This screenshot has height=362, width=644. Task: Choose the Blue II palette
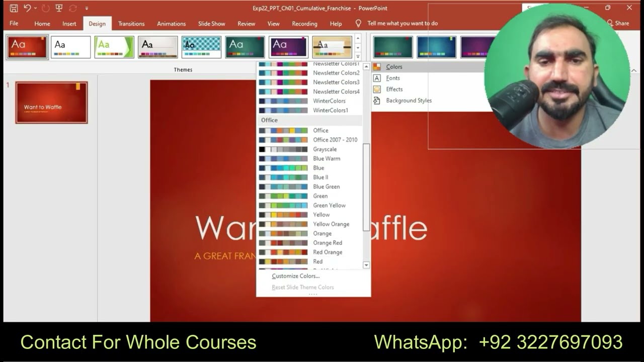coord(309,177)
